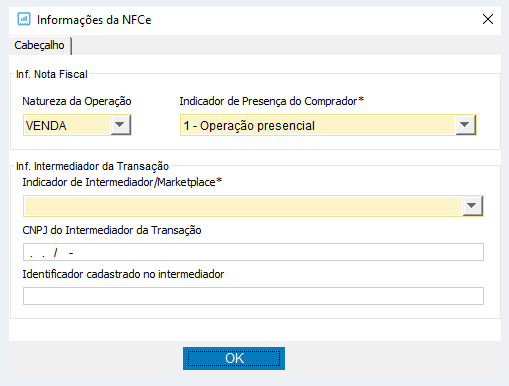Switch to the Cabeçalho tab

[39, 45]
